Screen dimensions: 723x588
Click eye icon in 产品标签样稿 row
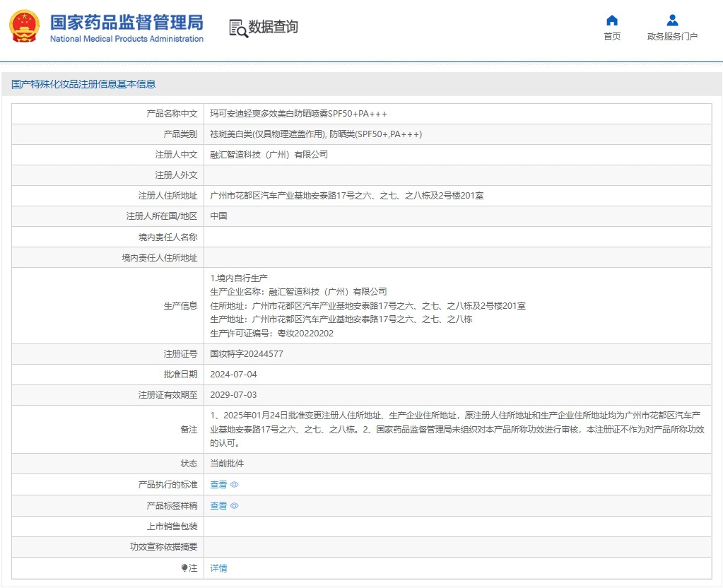click(x=235, y=506)
